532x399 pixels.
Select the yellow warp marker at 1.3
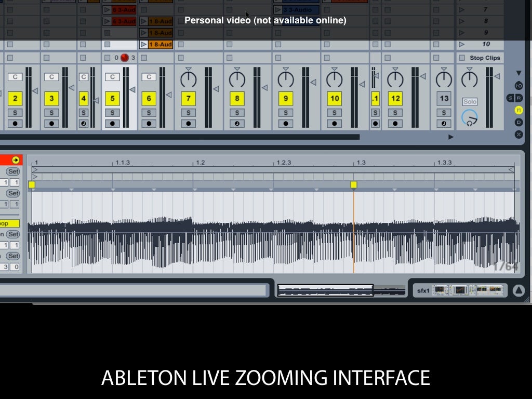[x=353, y=184]
